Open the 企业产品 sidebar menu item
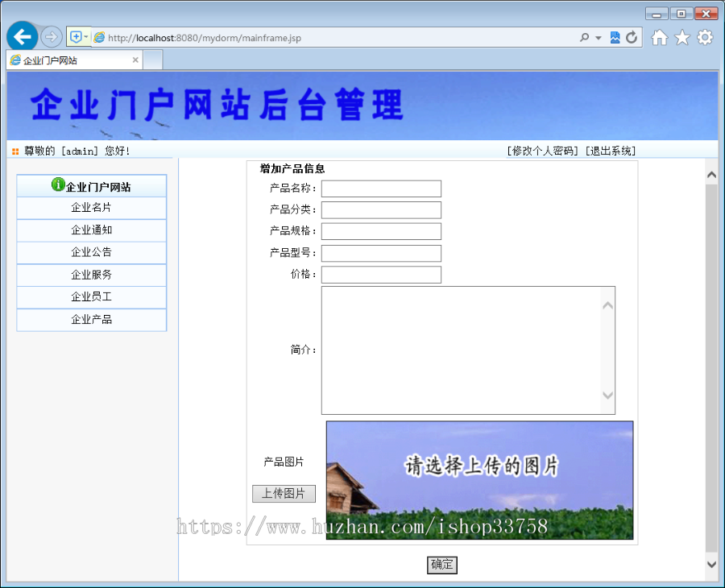Image resolution: width=725 pixels, height=588 pixels. point(91,319)
